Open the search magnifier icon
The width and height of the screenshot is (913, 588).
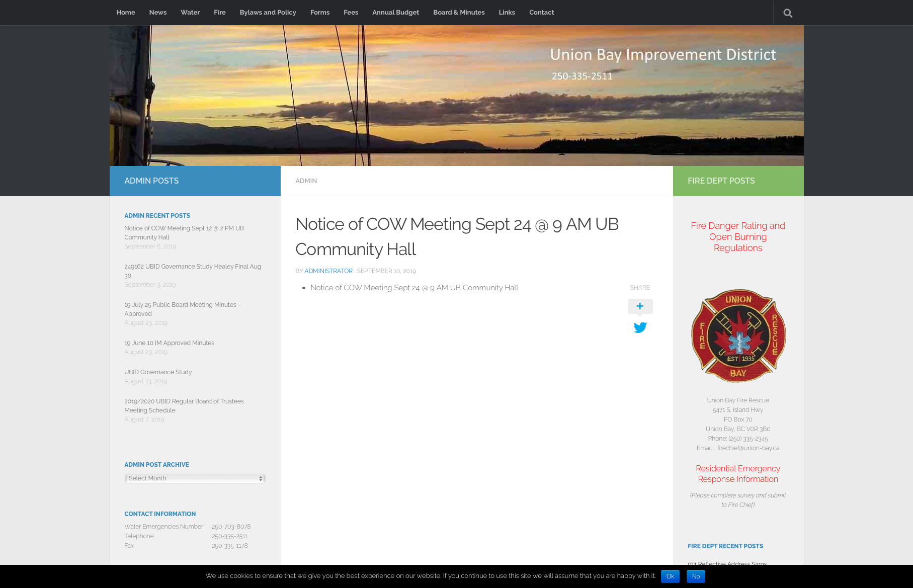pos(788,13)
